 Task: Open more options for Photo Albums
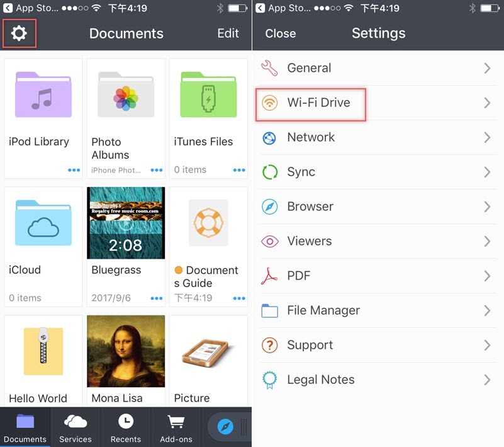point(157,170)
